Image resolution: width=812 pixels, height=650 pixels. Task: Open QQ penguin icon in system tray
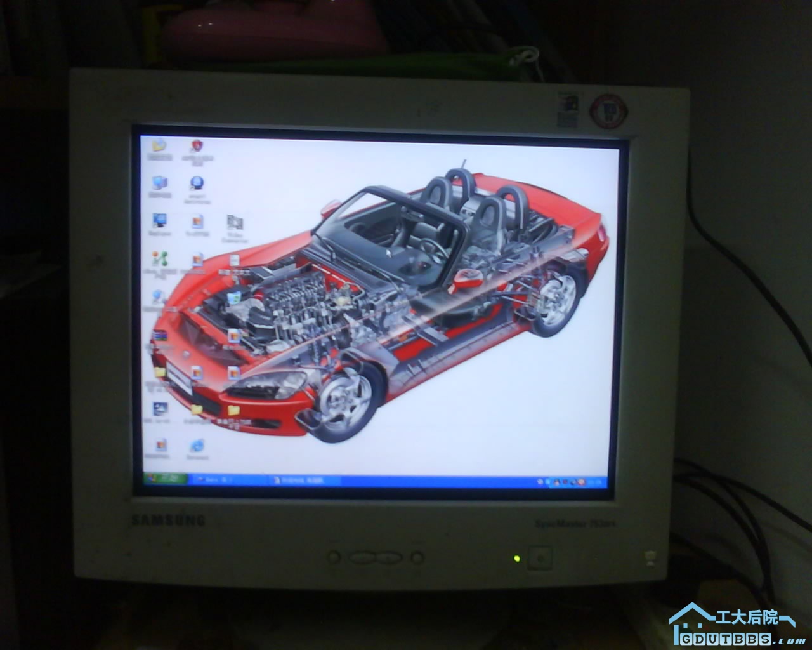click(556, 483)
